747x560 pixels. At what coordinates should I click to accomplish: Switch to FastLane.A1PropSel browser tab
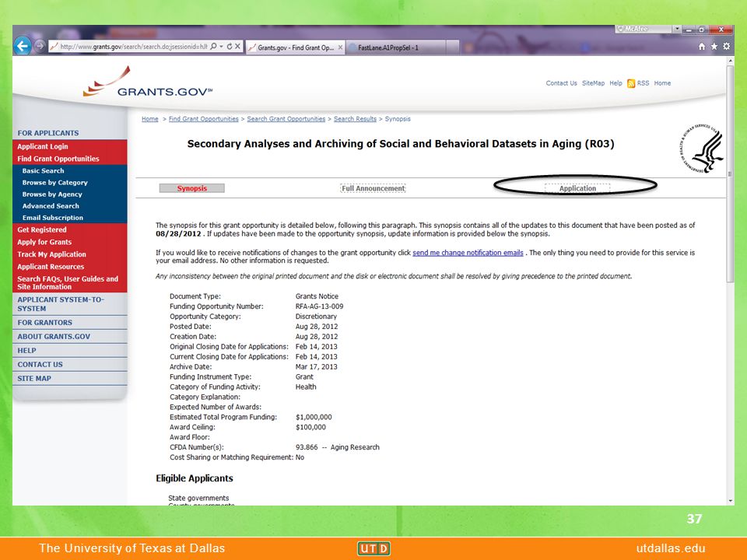(397, 47)
